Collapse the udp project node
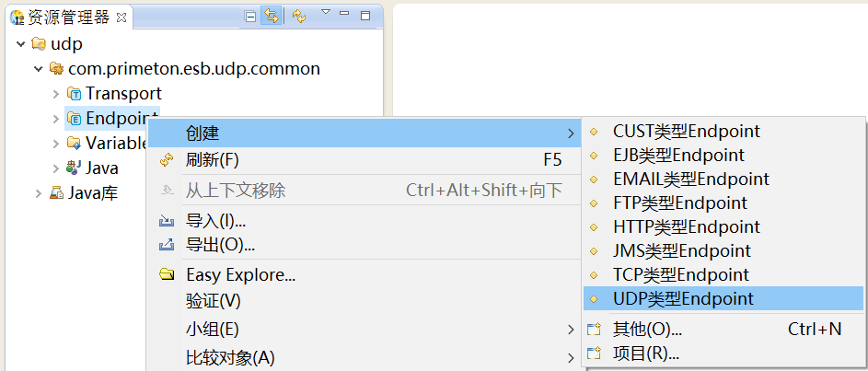 coord(20,44)
